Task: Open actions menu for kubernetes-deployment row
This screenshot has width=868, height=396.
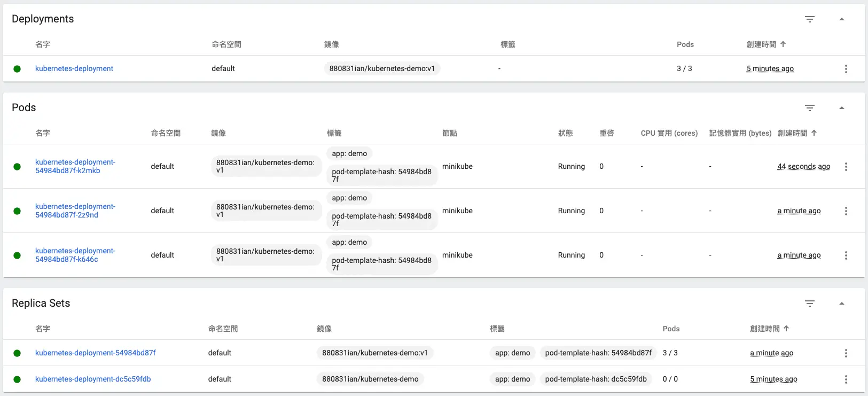Action: [x=846, y=69]
